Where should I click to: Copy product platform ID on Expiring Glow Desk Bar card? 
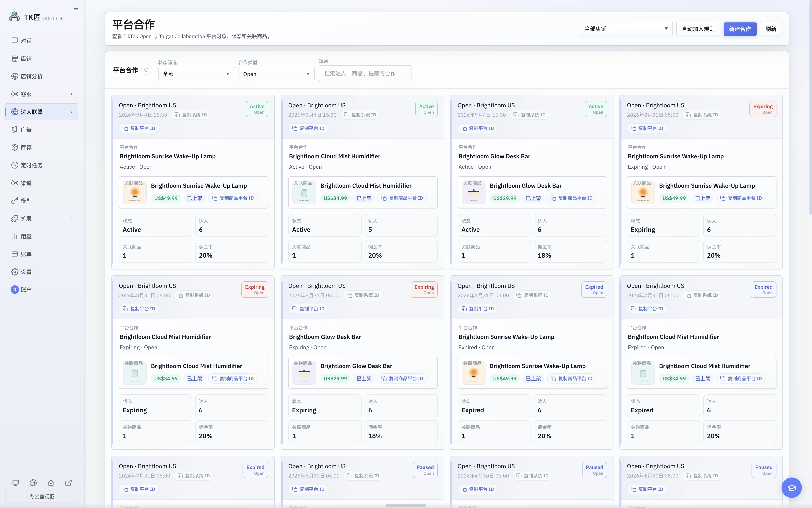pos(402,379)
